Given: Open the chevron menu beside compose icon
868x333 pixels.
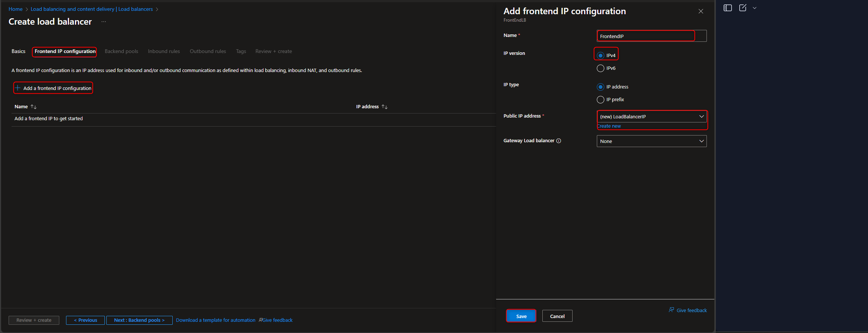Looking at the screenshot, I should pos(755,8).
